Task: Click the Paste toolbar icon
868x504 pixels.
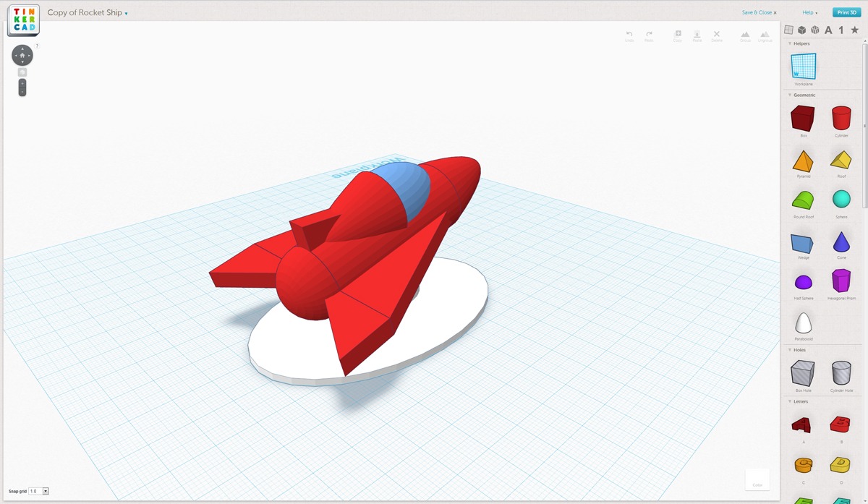Action: (697, 35)
